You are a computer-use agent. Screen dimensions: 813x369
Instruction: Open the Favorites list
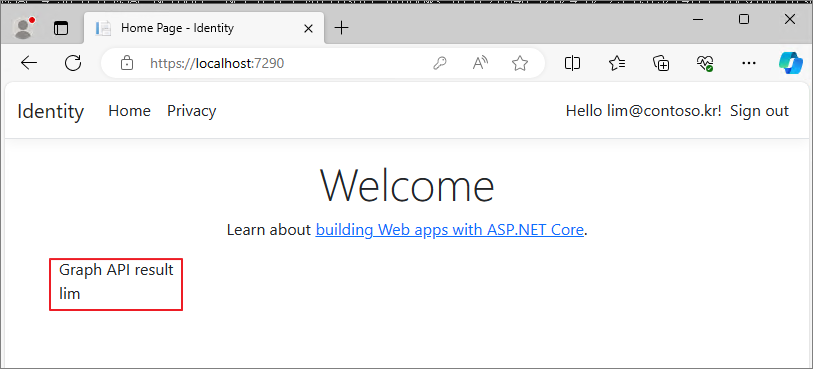(617, 63)
